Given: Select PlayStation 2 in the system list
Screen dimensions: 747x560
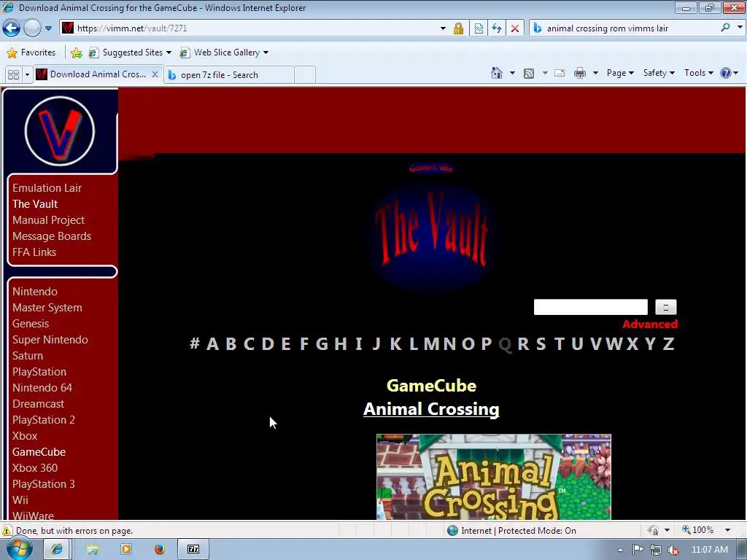Looking at the screenshot, I should (43, 419).
